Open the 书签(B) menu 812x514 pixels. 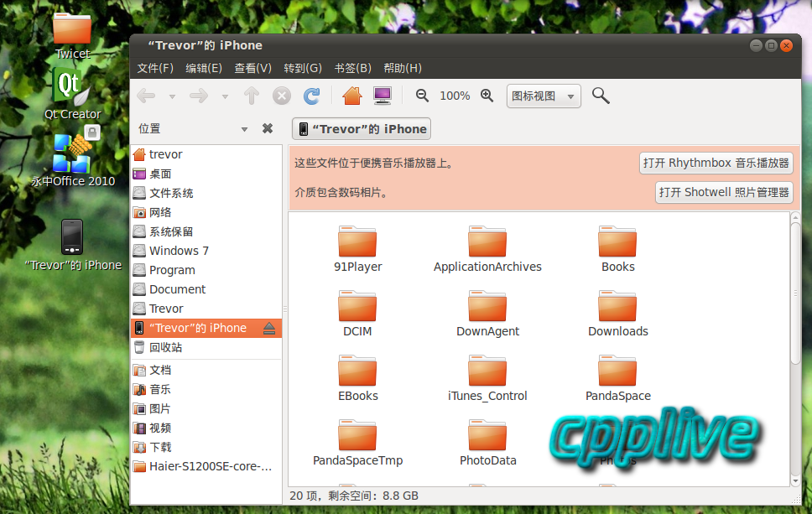[352, 68]
